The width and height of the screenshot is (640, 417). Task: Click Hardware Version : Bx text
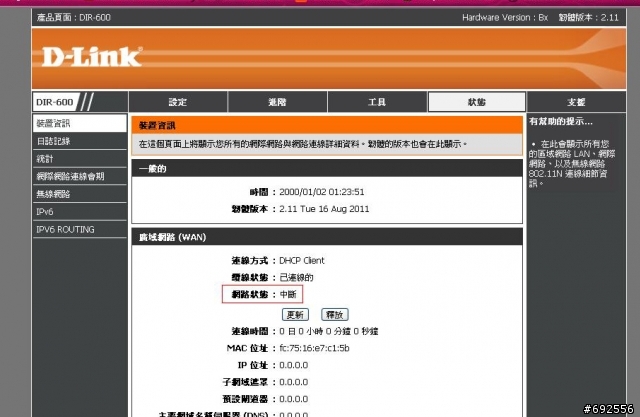tap(505, 18)
